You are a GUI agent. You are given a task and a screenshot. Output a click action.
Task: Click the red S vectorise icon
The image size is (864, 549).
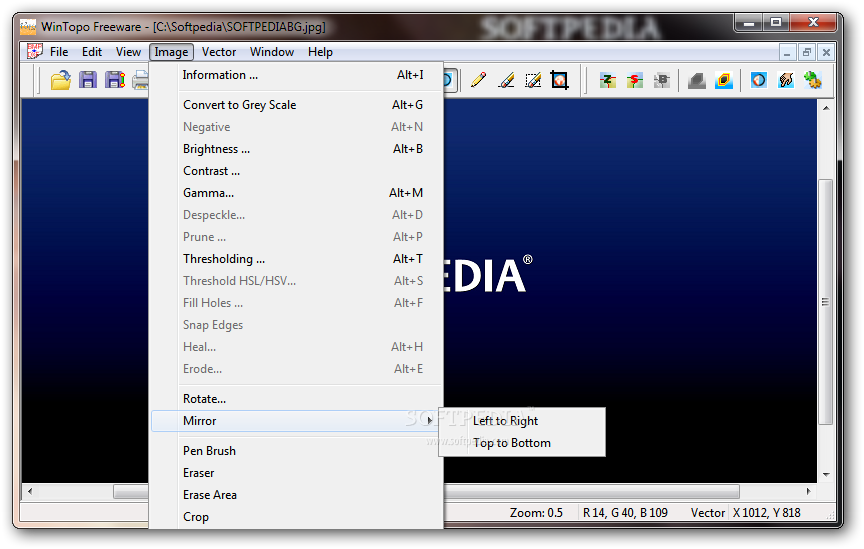click(x=635, y=80)
